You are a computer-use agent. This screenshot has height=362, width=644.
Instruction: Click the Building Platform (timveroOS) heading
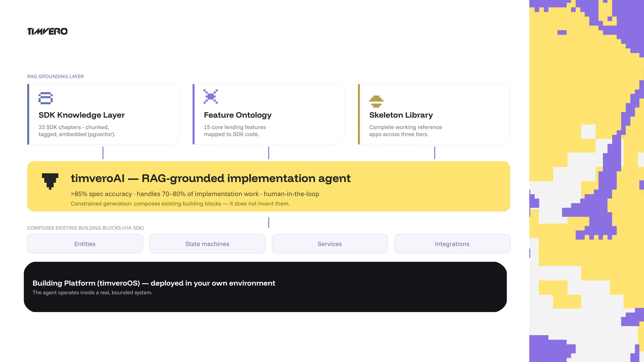154,283
